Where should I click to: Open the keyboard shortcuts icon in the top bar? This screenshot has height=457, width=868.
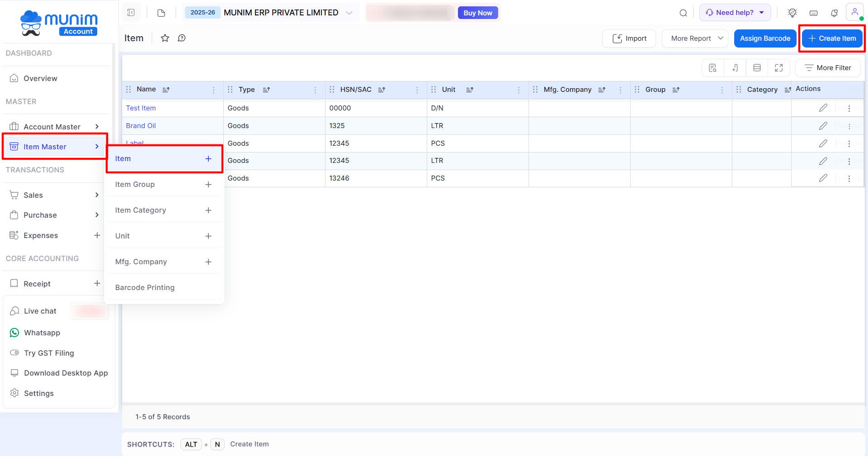click(813, 13)
